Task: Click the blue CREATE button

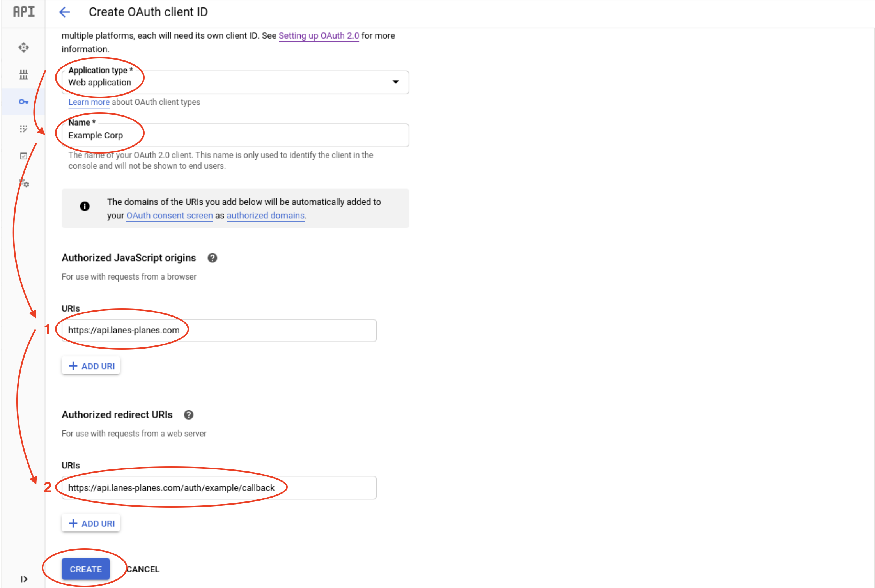Action: pyautogui.click(x=86, y=569)
